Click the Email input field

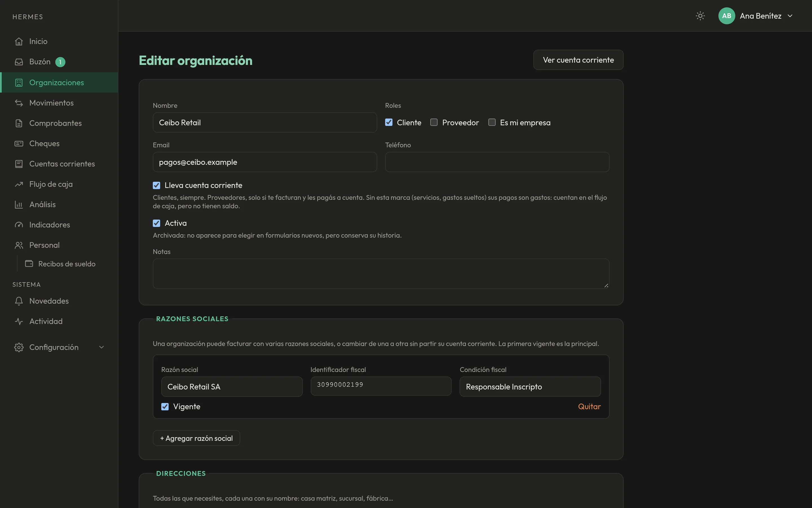tap(265, 162)
